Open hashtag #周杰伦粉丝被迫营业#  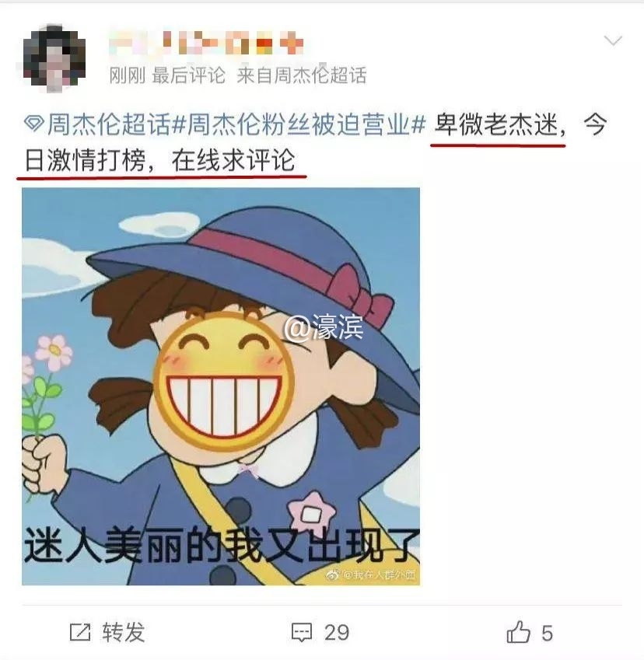tap(299, 124)
